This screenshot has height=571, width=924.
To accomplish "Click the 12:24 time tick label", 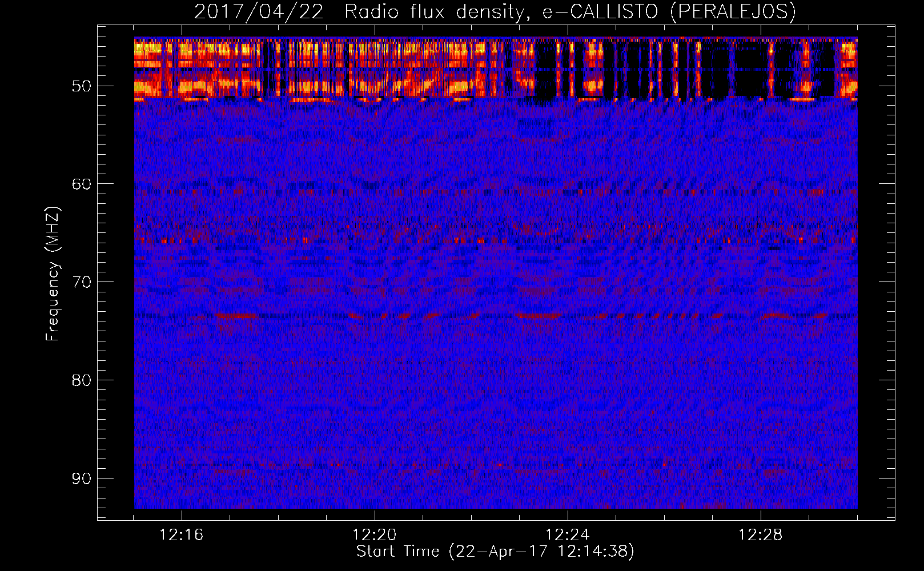I will [x=568, y=535].
